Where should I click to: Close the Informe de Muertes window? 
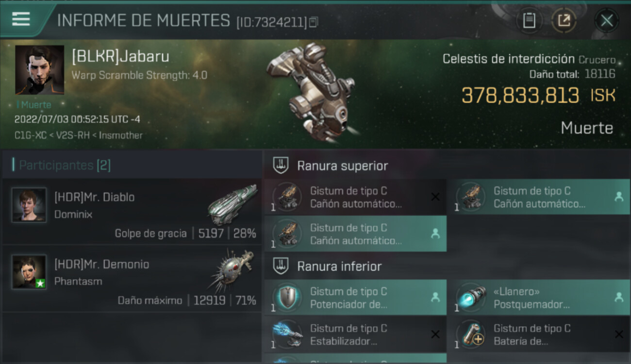pyautogui.click(x=607, y=20)
